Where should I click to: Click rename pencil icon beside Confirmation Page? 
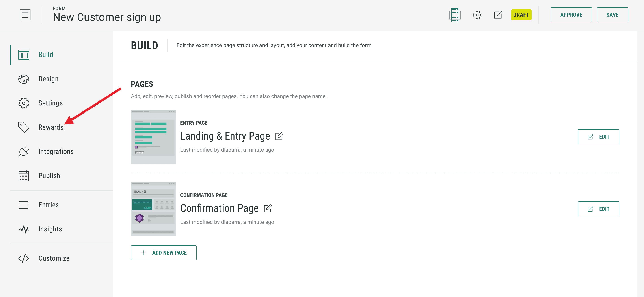click(268, 208)
